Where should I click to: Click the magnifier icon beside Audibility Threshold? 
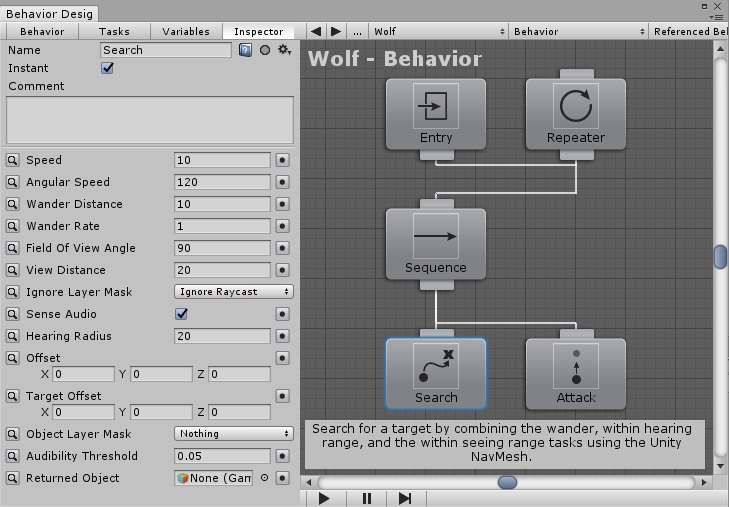pos(13,456)
